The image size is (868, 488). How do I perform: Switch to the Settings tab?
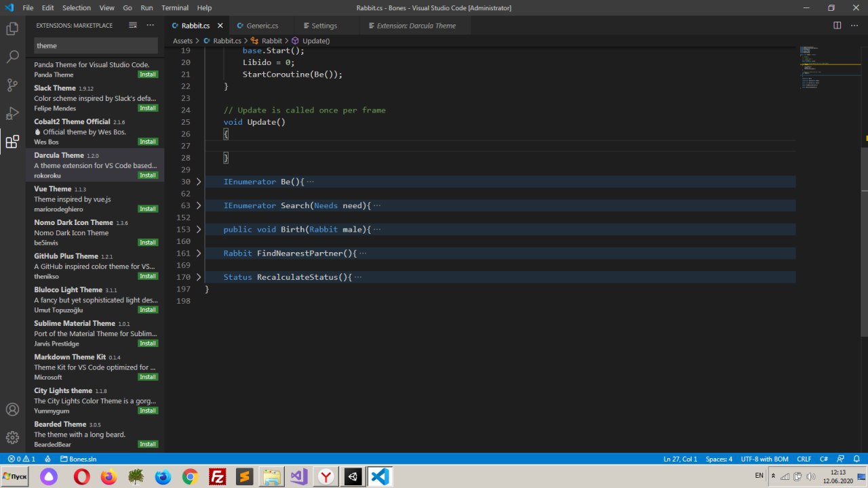coord(324,26)
